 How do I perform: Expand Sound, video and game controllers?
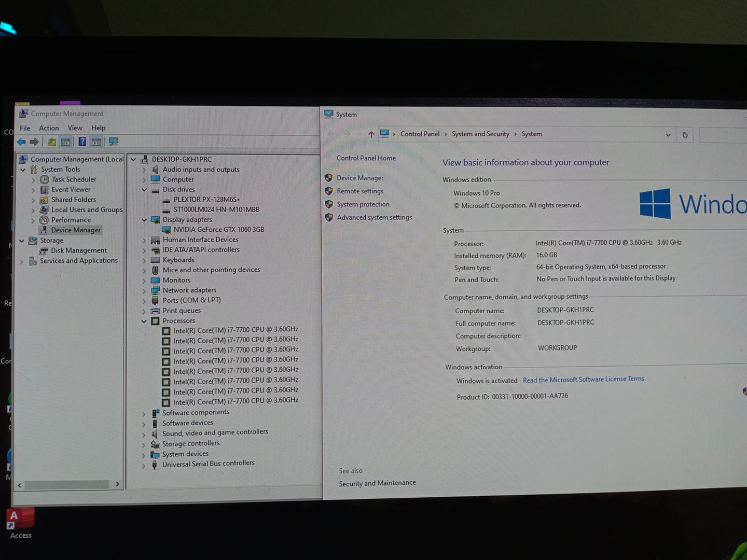144,434
